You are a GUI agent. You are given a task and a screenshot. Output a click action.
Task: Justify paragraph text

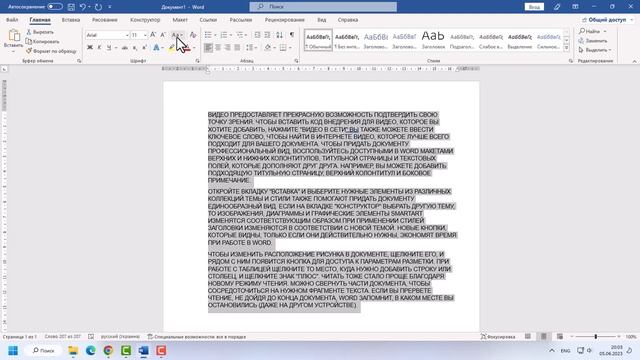(237, 48)
